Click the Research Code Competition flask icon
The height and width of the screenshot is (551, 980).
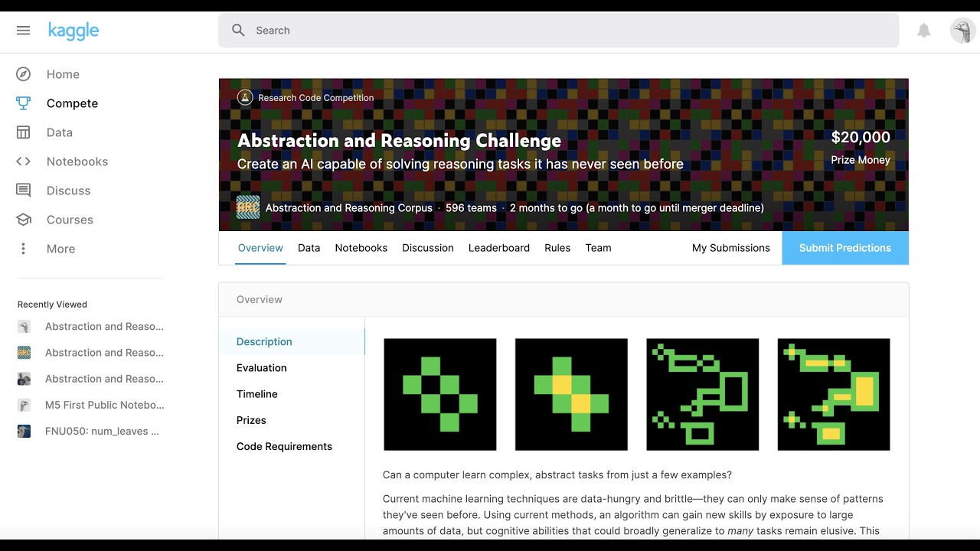[245, 97]
